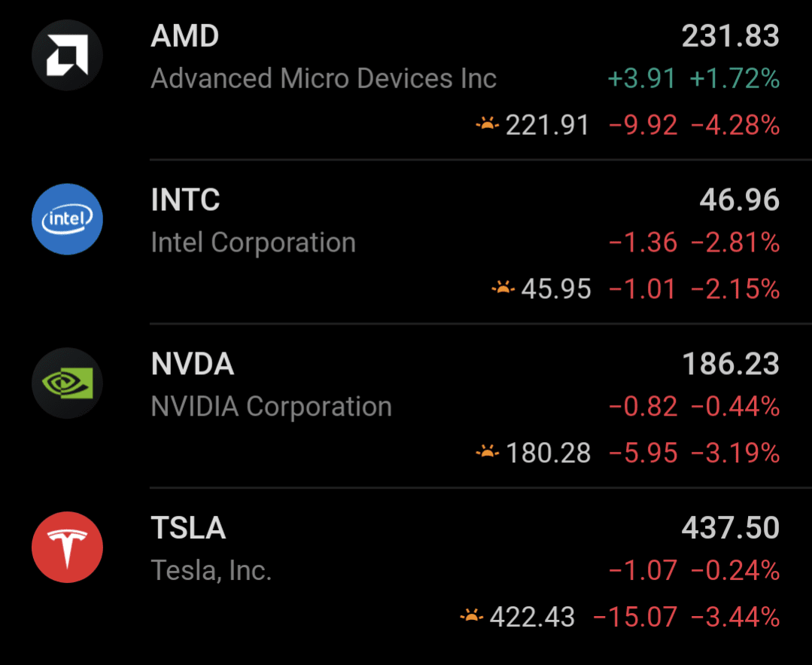The image size is (812, 665).
Task: Click NVDA pre-market change −3.19%
Action: pos(734,453)
